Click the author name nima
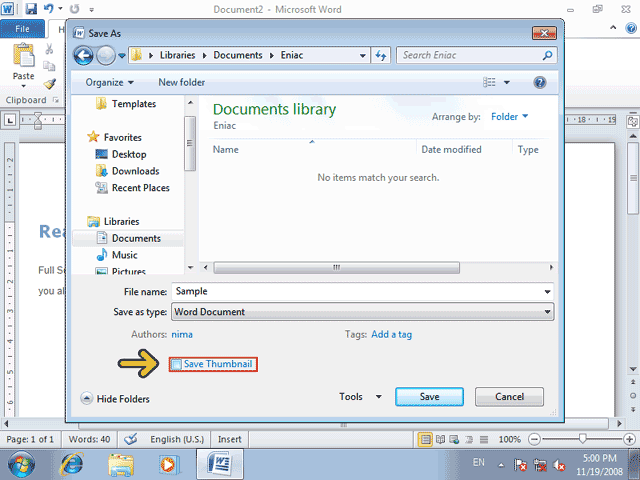The height and width of the screenshot is (480, 640). [182, 335]
